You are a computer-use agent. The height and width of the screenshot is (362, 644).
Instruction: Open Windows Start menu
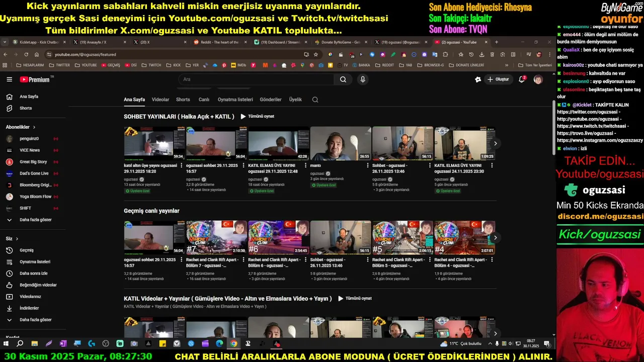6,344
